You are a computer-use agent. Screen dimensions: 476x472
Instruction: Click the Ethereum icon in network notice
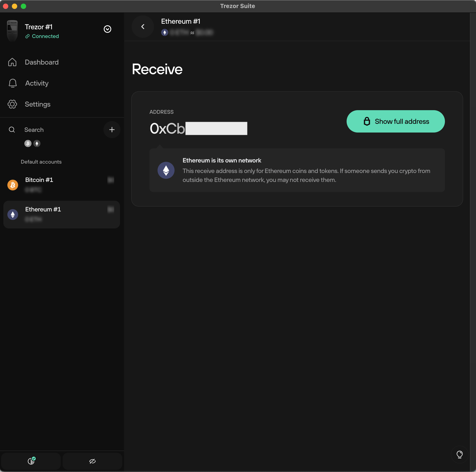166,170
